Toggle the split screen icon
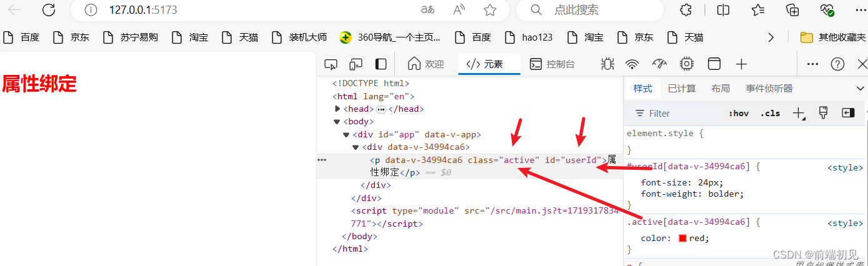The image size is (868, 266). pyautogui.click(x=724, y=10)
